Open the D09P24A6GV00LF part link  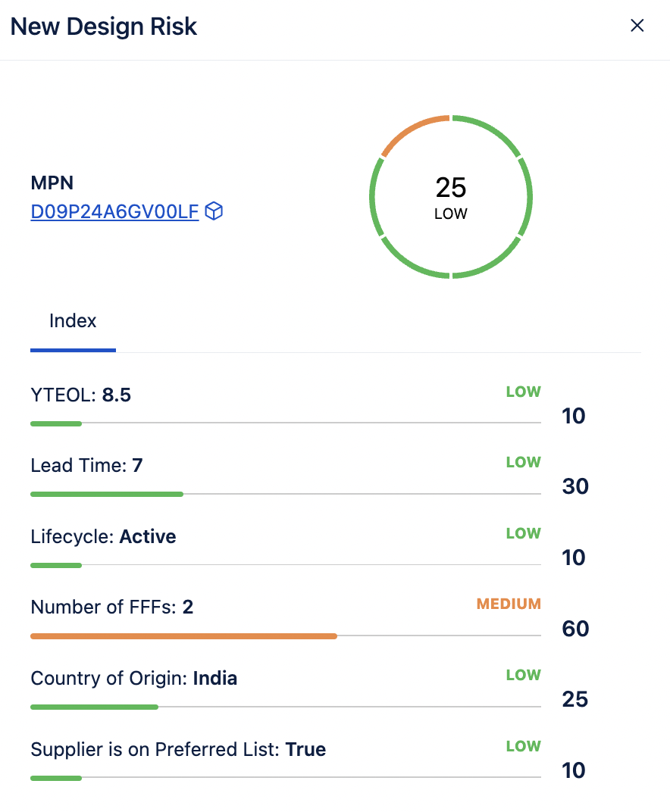pos(114,211)
